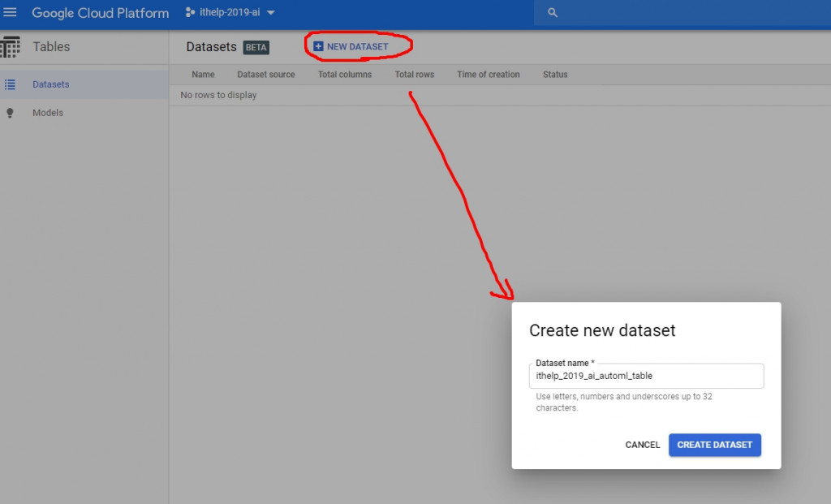This screenshot has height=504, width=831.
Task: Click the Dataset source column header
Action: pyautogui.click(x=266, y=75)
